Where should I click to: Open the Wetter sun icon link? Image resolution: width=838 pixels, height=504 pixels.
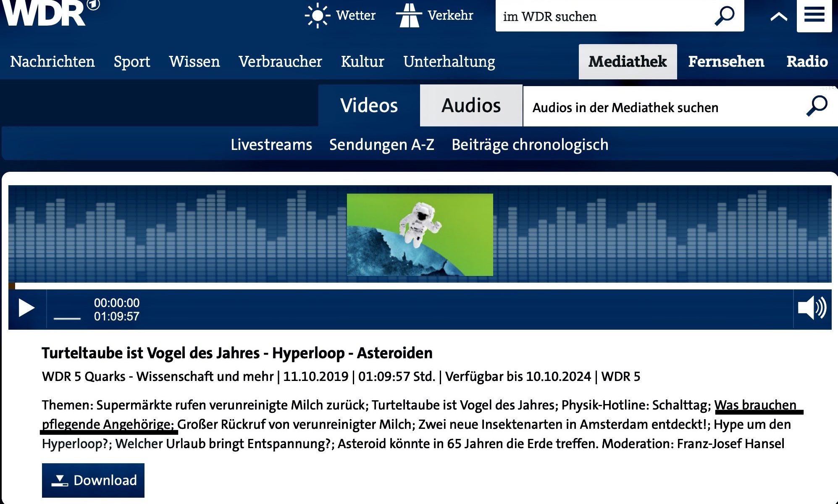(x=339, y=16)
